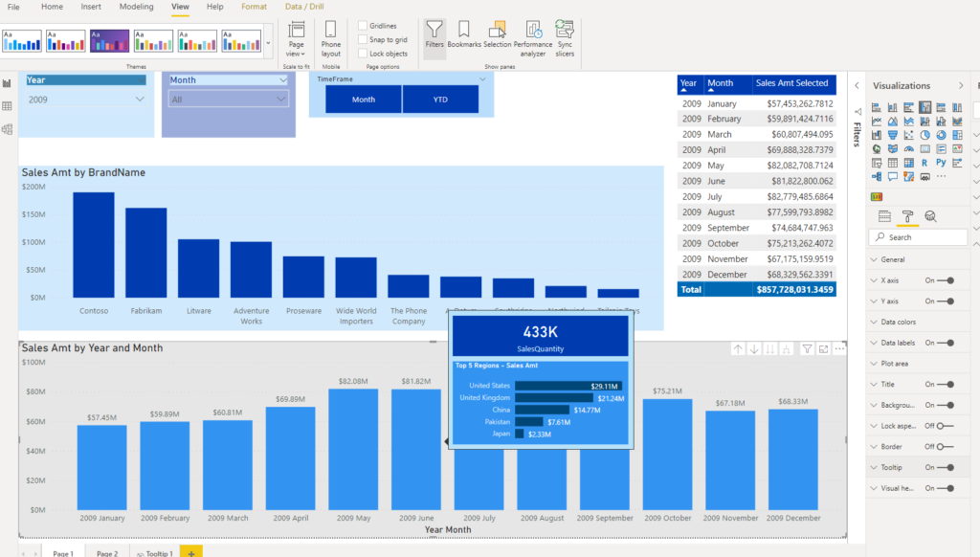Toggle the Y axis switch
This screenshot has width=980, height=557.
click(947, 301)
